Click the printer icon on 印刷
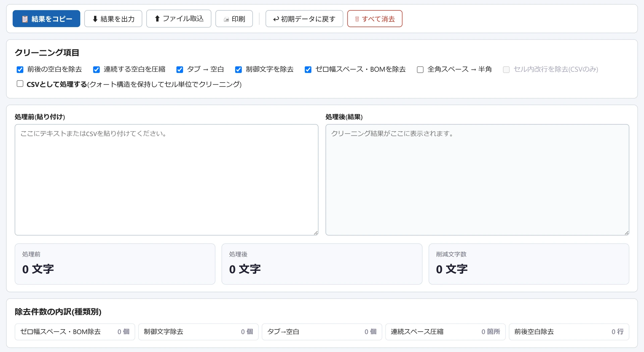 (x=226, y=19)
